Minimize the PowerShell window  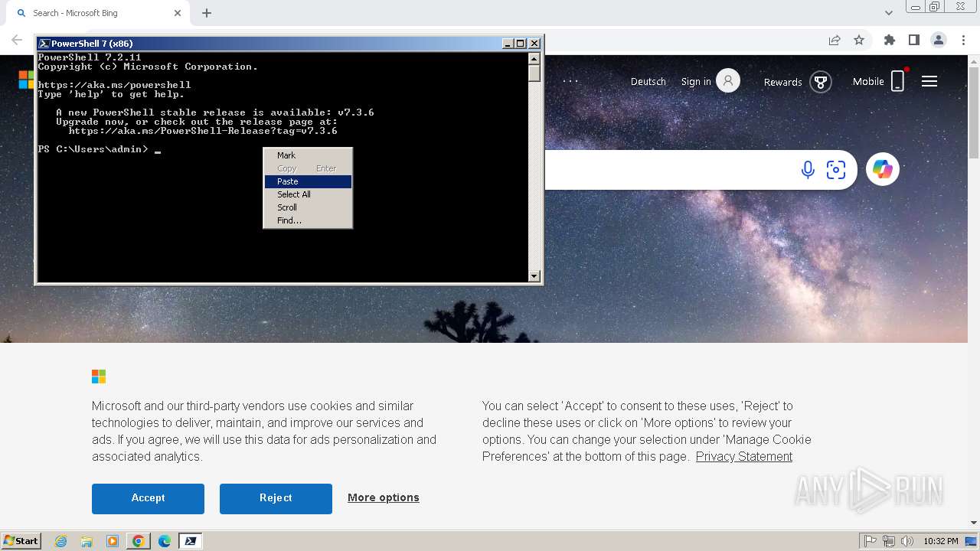508,44
